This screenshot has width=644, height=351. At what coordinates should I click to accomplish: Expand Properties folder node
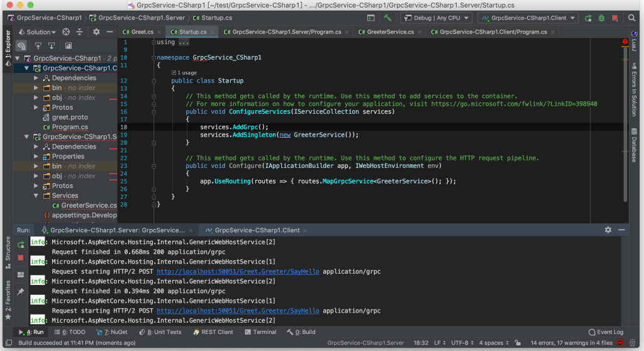point(36,156)
